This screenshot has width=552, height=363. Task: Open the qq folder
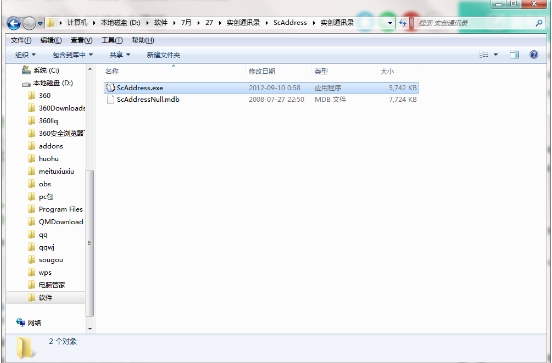tap(43, 235)
